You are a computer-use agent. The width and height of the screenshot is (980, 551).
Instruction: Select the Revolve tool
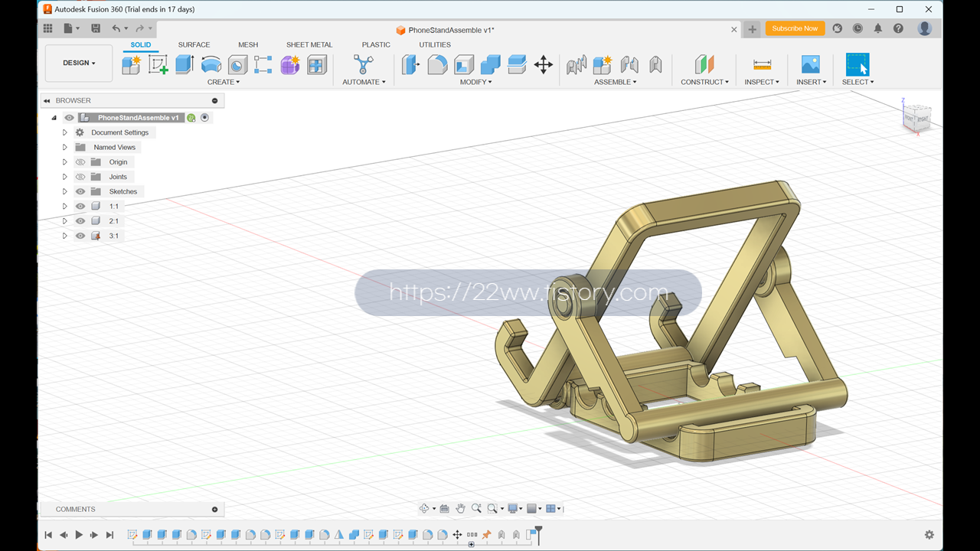[211, 65]
